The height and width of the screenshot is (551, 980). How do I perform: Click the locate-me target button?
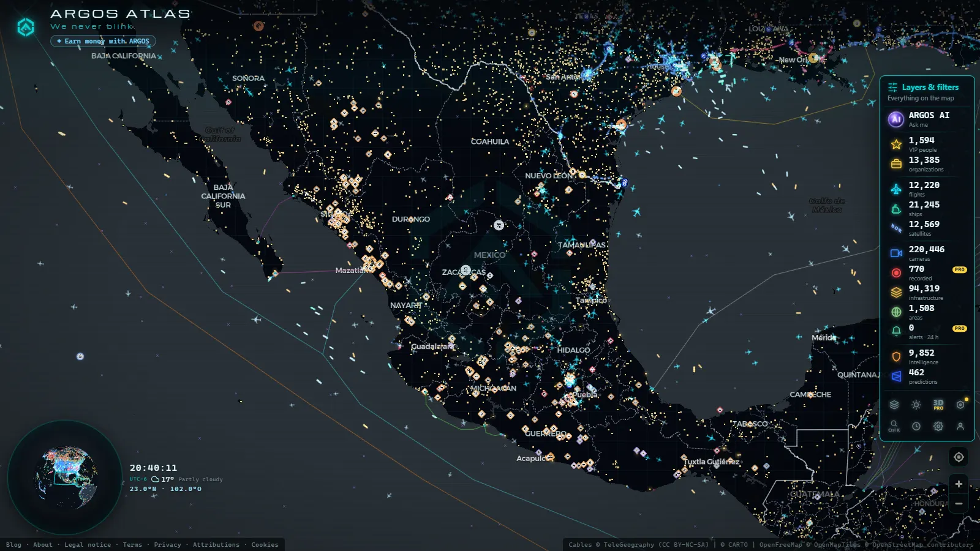coord(959,457)
